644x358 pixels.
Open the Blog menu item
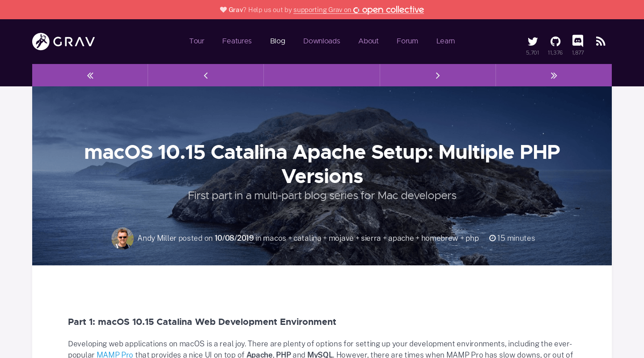278,41
